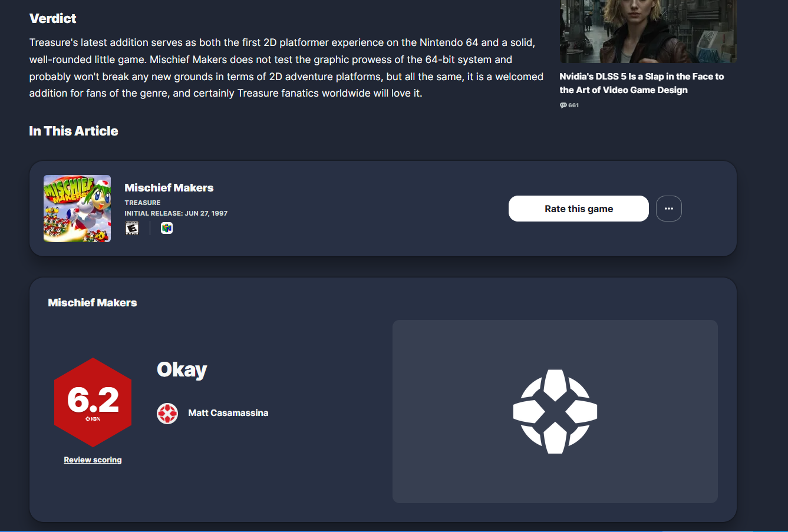
Task: Click the Mischief Makers box art thumbnail
Action: tap(77, 209)
